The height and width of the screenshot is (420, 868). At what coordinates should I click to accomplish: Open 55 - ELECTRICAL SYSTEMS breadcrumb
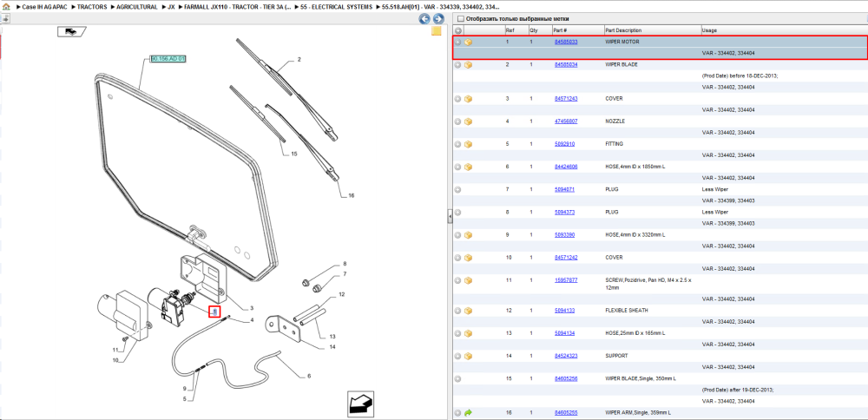(337, 7)
